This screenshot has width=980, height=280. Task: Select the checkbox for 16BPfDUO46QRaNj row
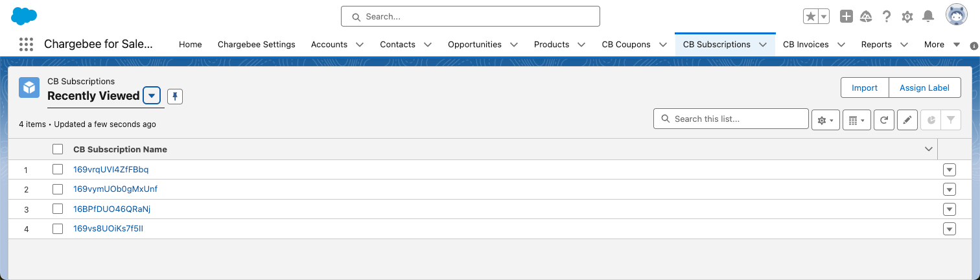(x=58, y=209)
